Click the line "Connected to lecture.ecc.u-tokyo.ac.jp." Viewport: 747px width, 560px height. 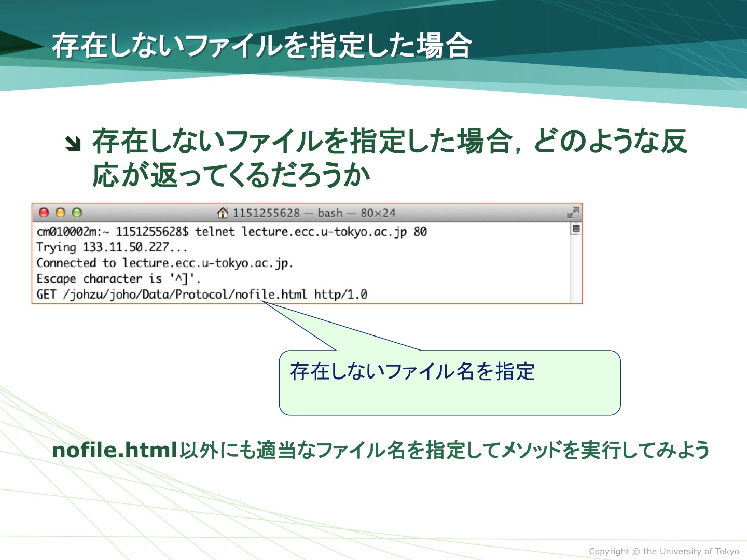click(165, 263)
